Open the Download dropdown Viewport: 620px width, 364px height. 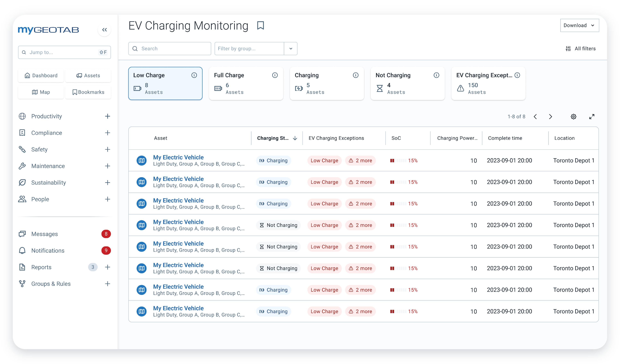coord(579,25)
